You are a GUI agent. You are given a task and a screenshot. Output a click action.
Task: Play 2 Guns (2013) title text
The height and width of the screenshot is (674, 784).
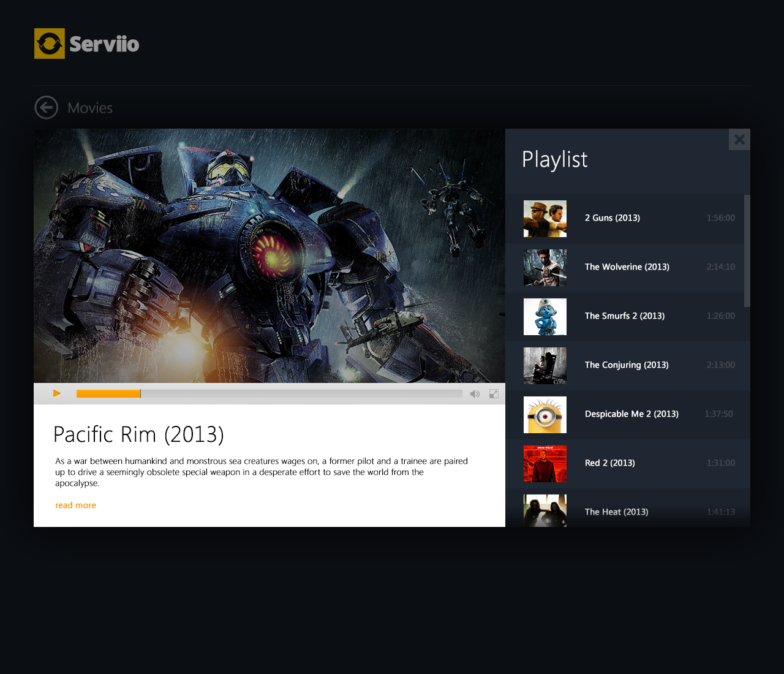point(612,218)
